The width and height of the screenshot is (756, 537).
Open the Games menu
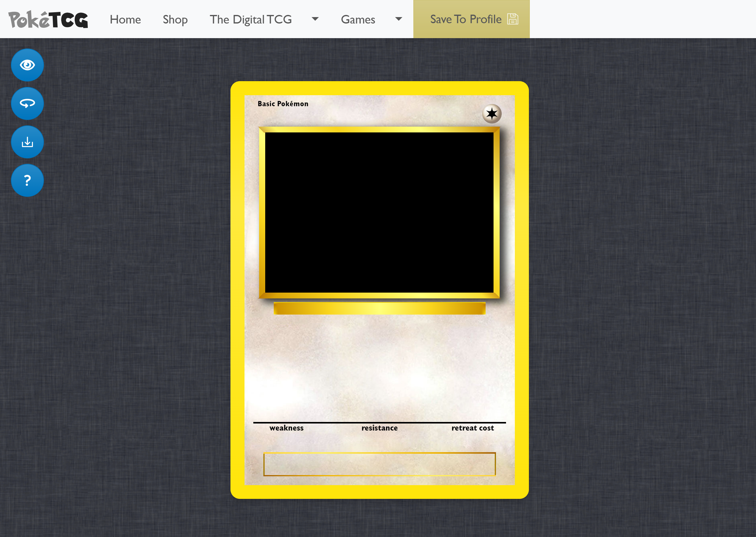tap(358, 20)
